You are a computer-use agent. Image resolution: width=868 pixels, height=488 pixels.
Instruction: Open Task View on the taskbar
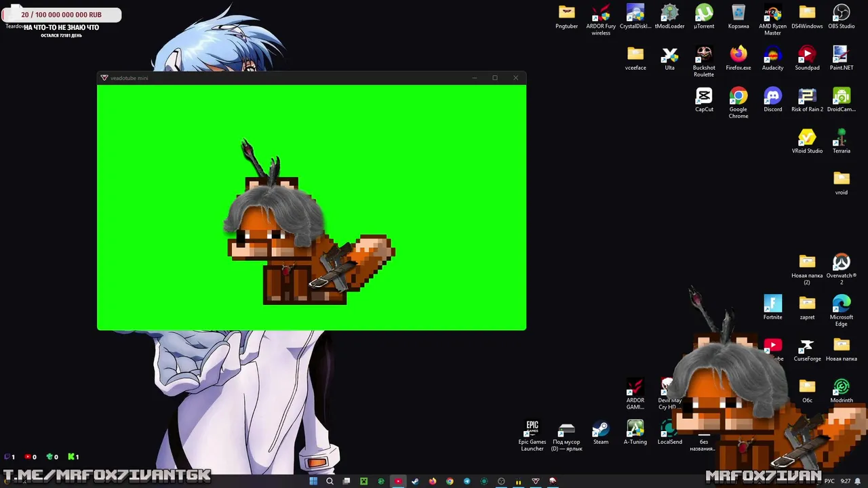tap(347, 481)
